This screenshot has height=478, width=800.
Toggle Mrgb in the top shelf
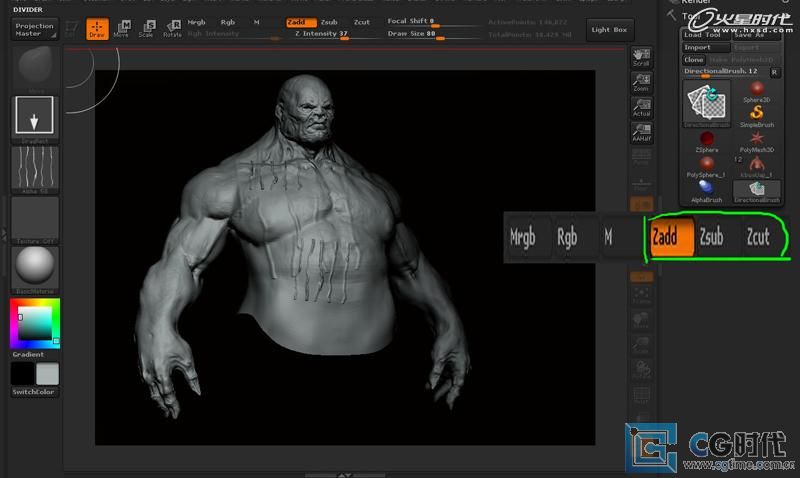(x=196, y=22)
